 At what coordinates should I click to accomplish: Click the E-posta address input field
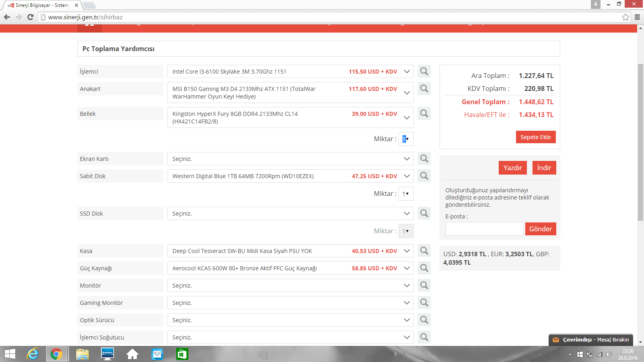coord(484,229)
